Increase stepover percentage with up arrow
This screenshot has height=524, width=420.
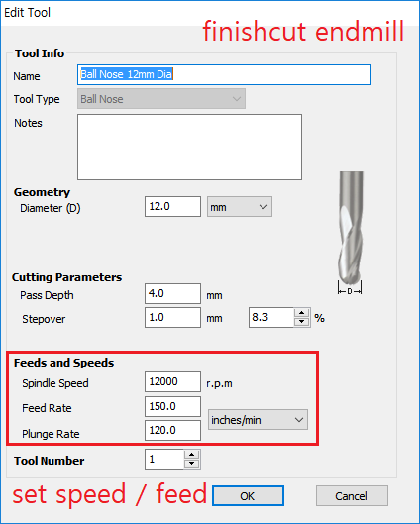pyautogui.click(x=302, y=313)
